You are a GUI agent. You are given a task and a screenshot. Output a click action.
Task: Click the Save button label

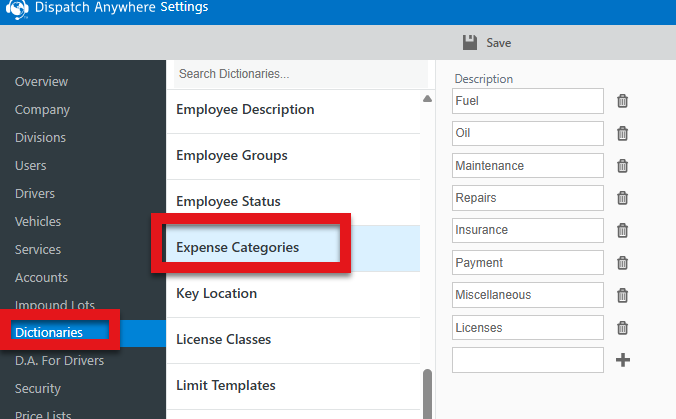pos(499,43)
